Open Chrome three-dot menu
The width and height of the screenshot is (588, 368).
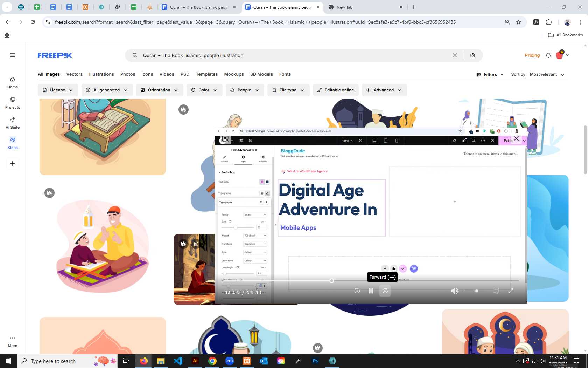point(580,22)
